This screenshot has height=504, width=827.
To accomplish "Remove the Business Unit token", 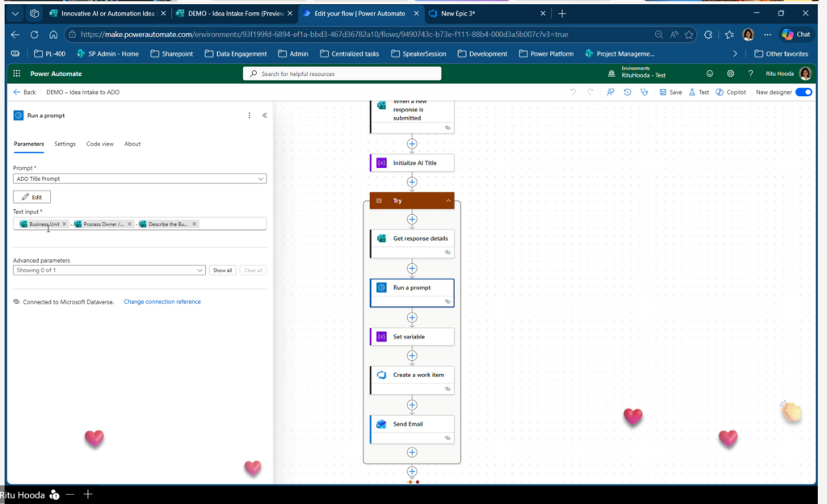I will coord(65,224).
